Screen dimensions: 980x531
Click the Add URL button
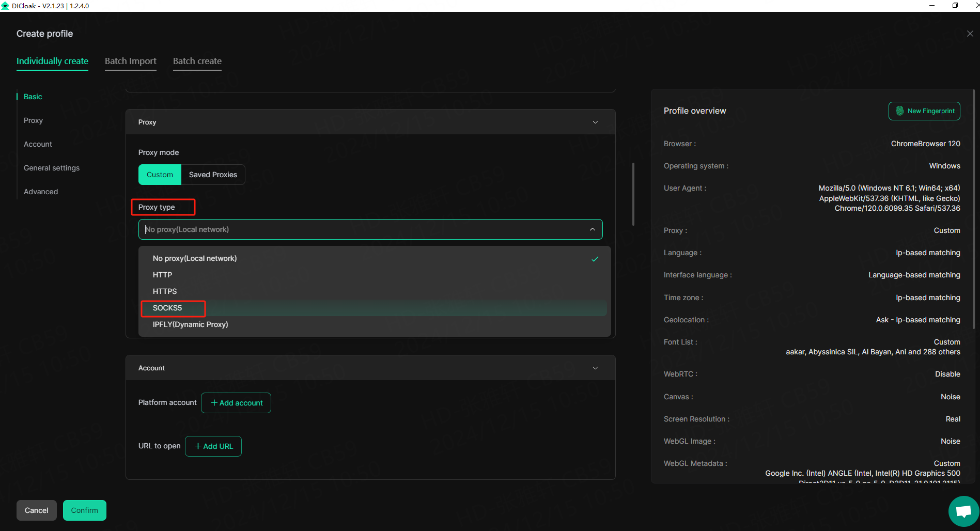pos(213,446)
